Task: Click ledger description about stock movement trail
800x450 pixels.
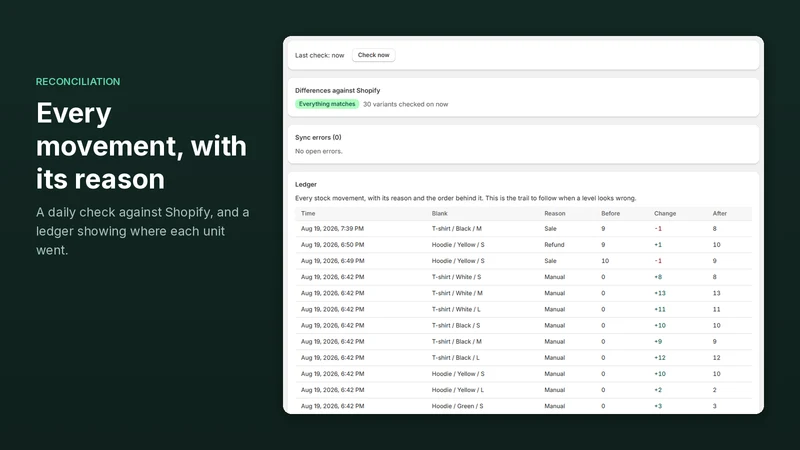Action: (x=465, y=198)
